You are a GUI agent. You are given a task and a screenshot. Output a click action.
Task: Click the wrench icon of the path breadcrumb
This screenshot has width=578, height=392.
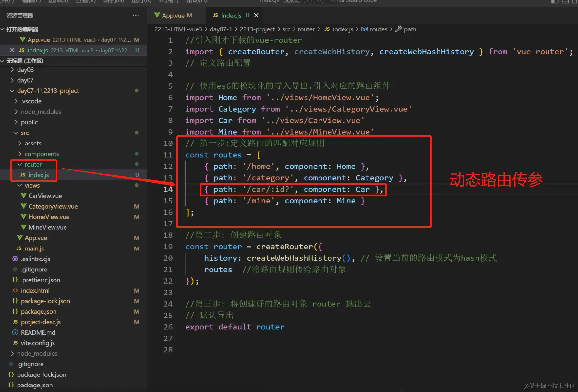399,29
